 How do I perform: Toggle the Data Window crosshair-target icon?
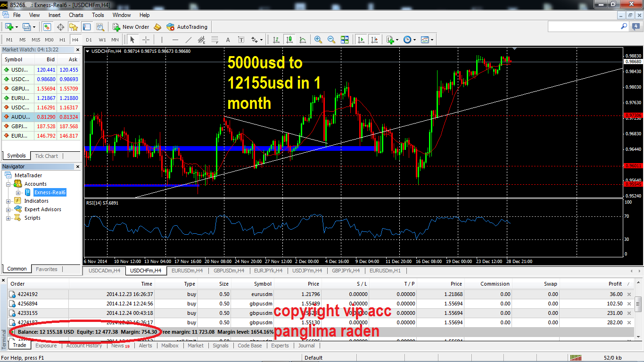[60, 27]
